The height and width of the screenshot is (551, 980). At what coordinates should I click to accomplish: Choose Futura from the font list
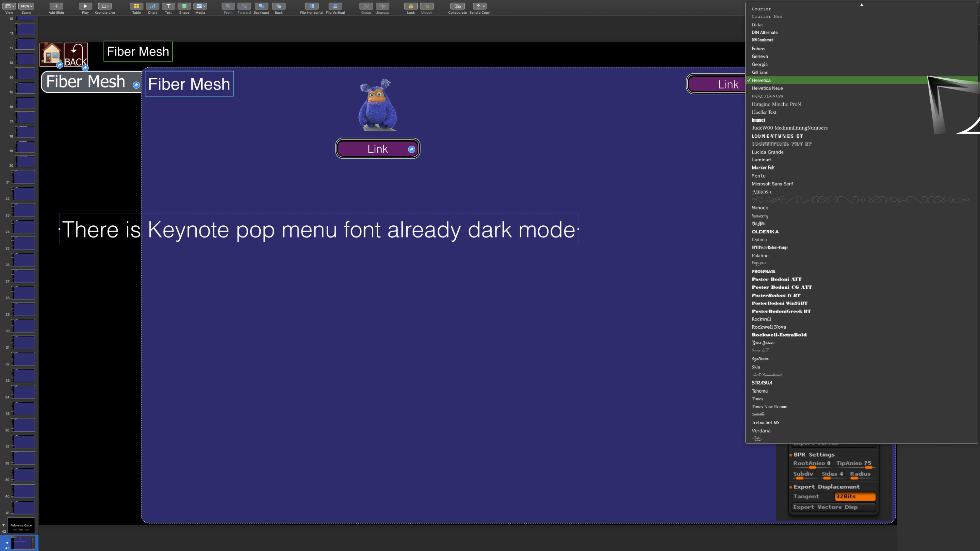tap(861, 49)
